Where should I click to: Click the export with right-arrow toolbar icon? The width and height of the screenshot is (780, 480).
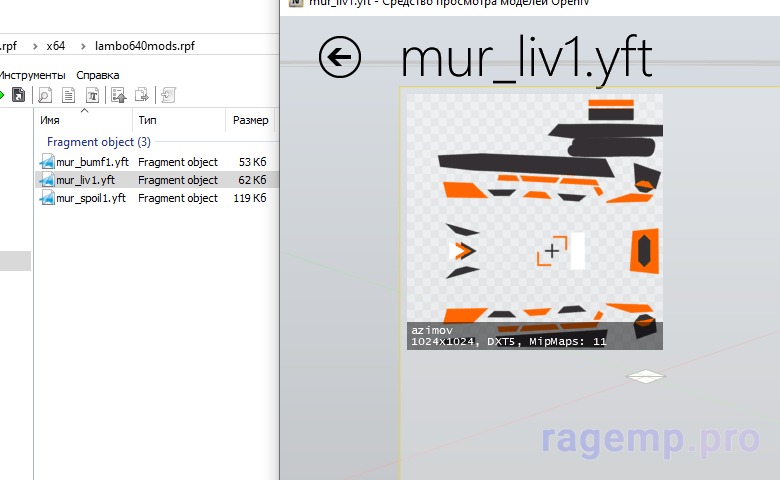pos(142,95)
